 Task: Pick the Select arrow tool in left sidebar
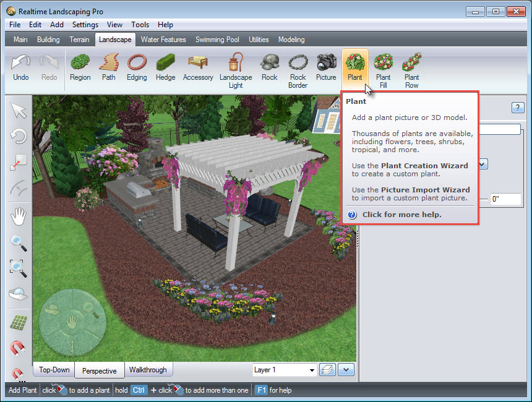click(x=19, y=111)
